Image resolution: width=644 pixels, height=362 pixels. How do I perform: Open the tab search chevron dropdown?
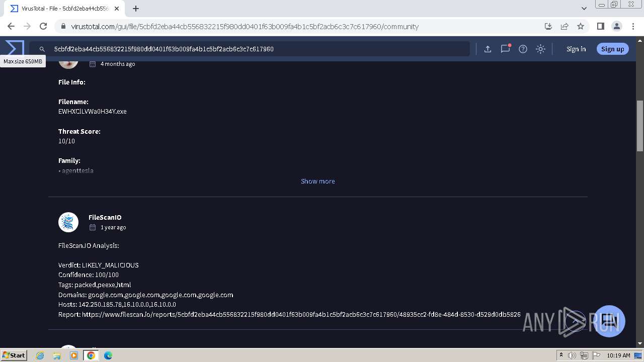click(x=584, y=9)
